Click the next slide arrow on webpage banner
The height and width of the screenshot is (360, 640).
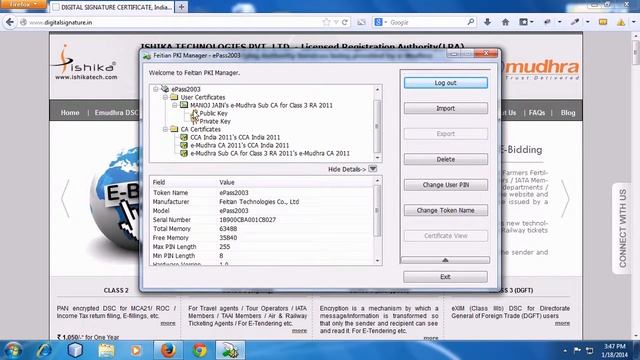[x=565, y=198]
